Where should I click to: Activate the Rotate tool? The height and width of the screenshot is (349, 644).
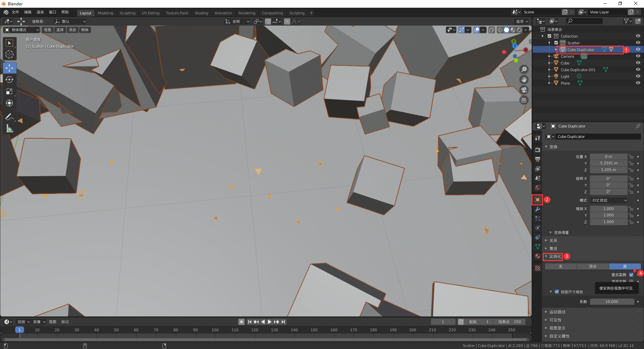9,80
